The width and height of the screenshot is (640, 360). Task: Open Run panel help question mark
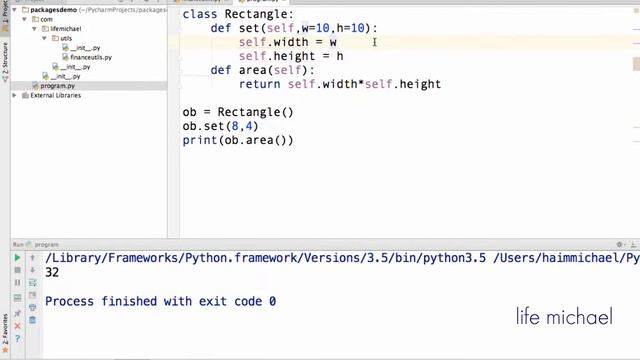click(x=17, y=338)
